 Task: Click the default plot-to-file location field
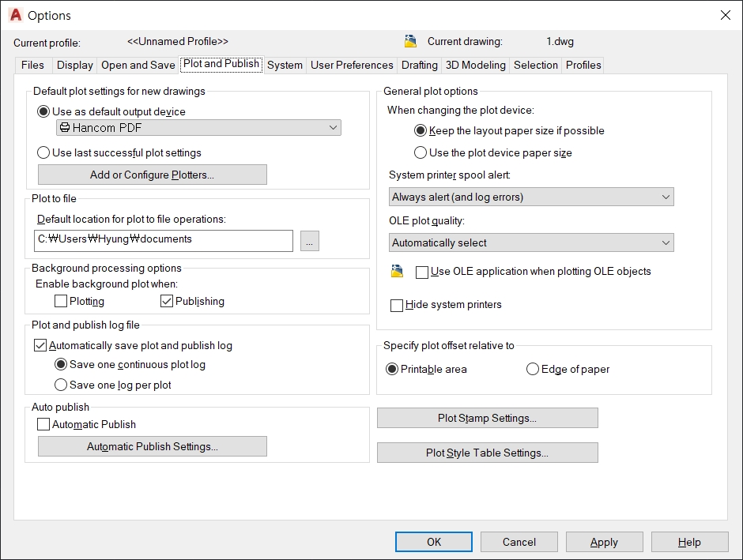tap(164, 240)
